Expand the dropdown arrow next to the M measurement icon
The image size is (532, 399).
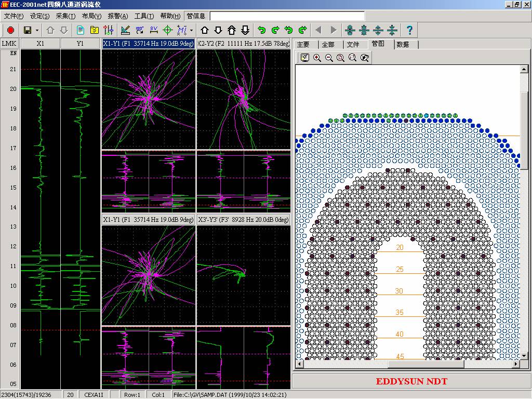click(191, 30)
